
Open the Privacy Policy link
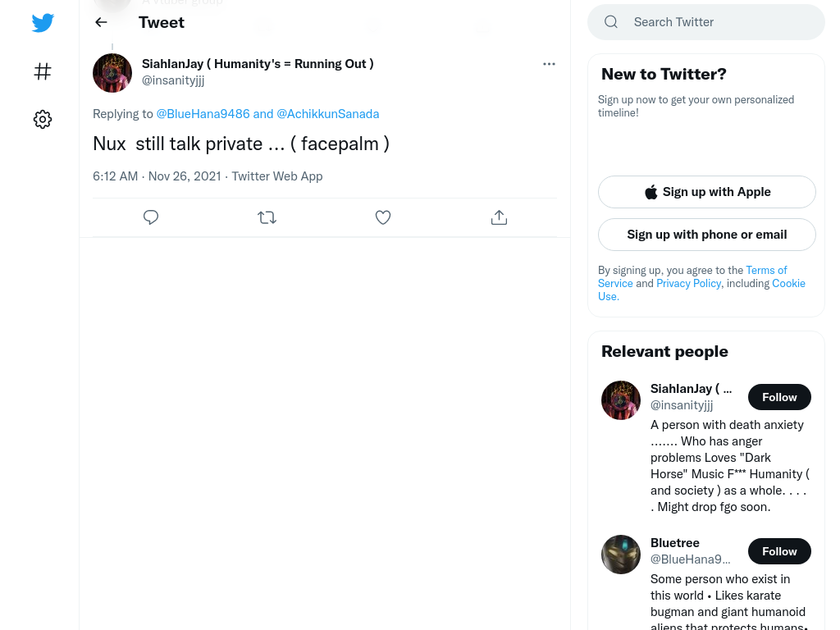(x=688, y=283)
